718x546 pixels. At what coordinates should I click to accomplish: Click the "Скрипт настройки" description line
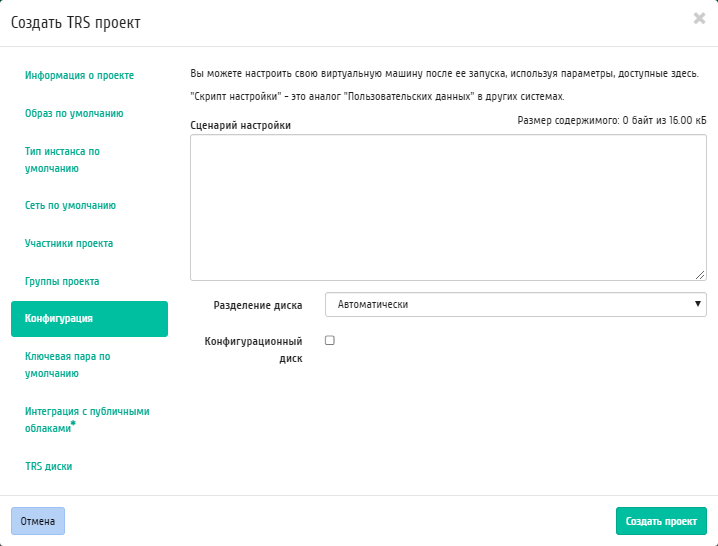(x=377, y=97)
